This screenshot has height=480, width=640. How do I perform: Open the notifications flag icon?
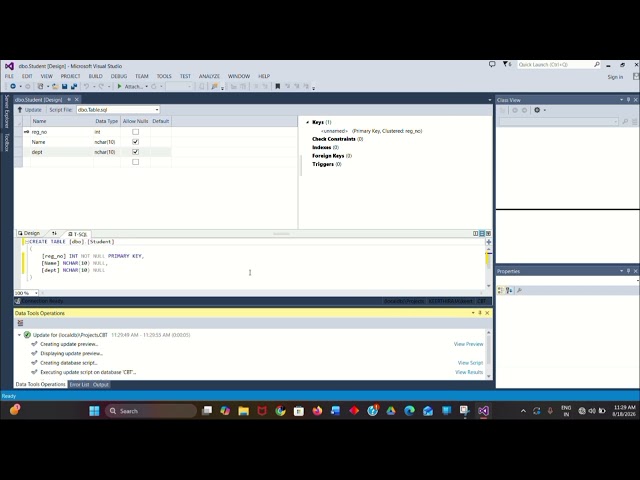pos(506,64)
